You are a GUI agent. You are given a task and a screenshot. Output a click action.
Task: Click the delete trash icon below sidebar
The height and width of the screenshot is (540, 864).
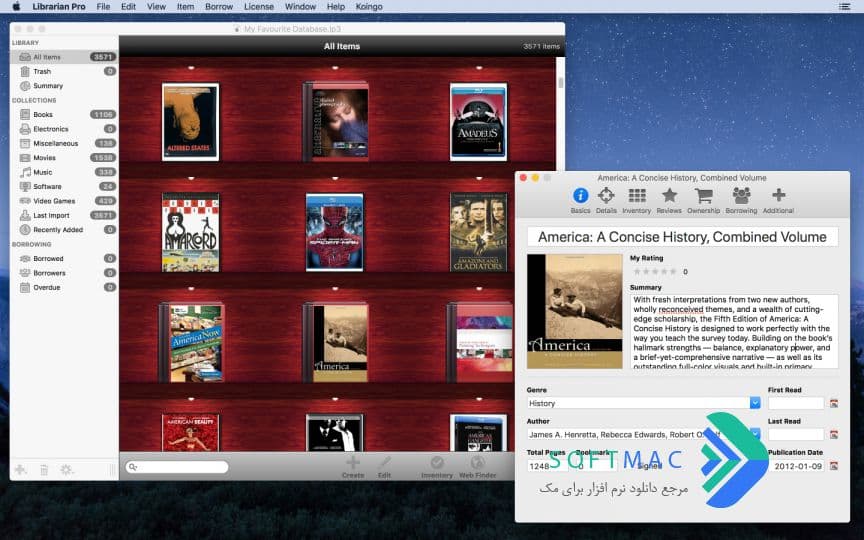click(x=44, y=469)
